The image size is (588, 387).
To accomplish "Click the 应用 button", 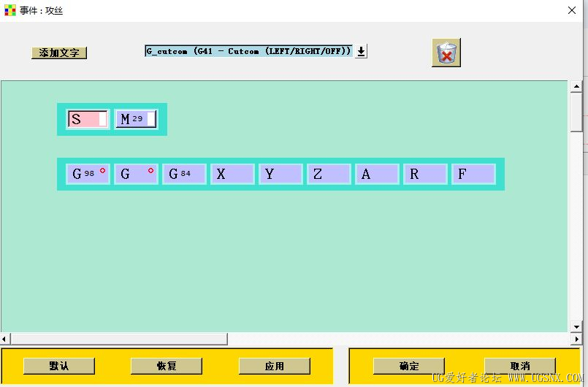I will tap(275, 366).
